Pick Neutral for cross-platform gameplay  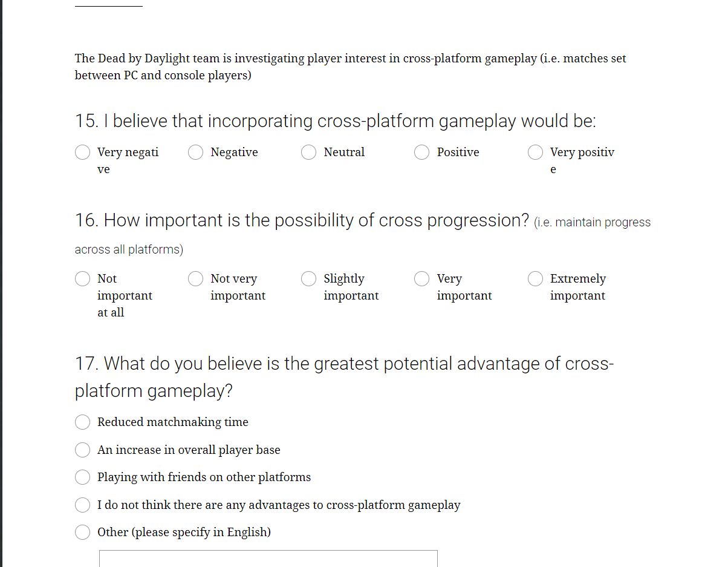click(309, 152)
